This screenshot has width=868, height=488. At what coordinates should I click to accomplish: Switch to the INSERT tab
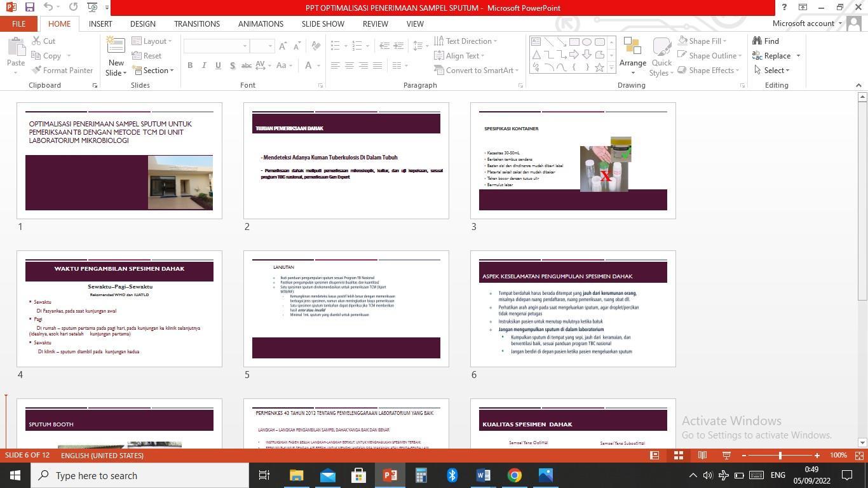coord(100,24)
